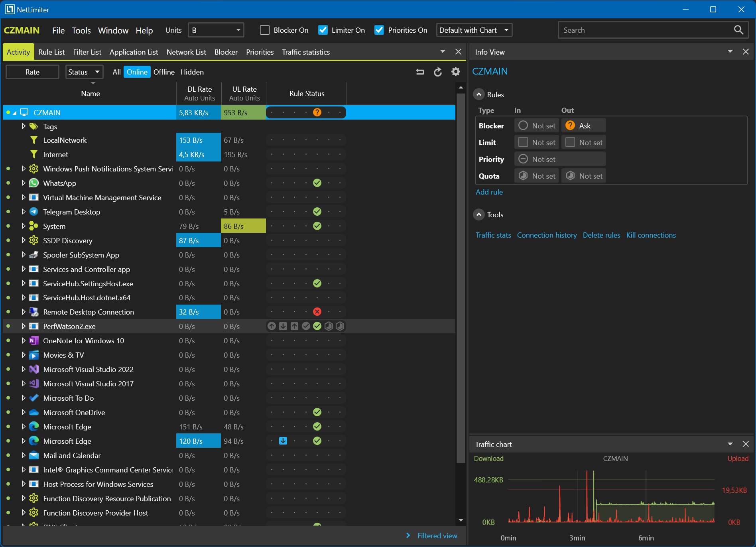Open the Info View panel dropdown arrow
The width and height of the screenshot is (756, 547).
[x=730, y=52]
